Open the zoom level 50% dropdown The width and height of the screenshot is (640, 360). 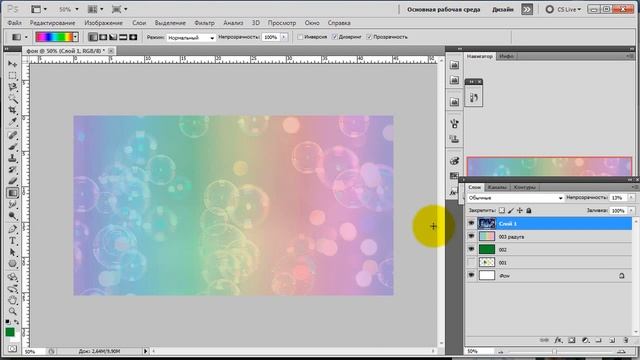pos(68,9)
